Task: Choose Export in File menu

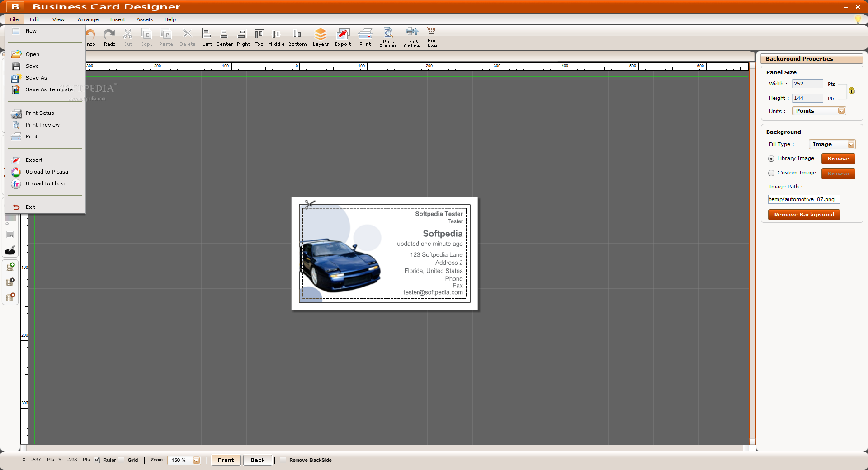Action: [x=45, y=160]
